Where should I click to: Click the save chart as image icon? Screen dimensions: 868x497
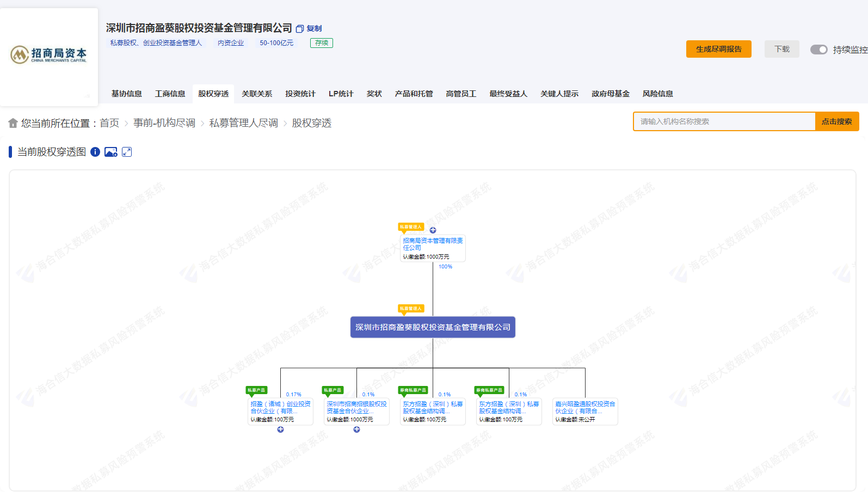111,152
